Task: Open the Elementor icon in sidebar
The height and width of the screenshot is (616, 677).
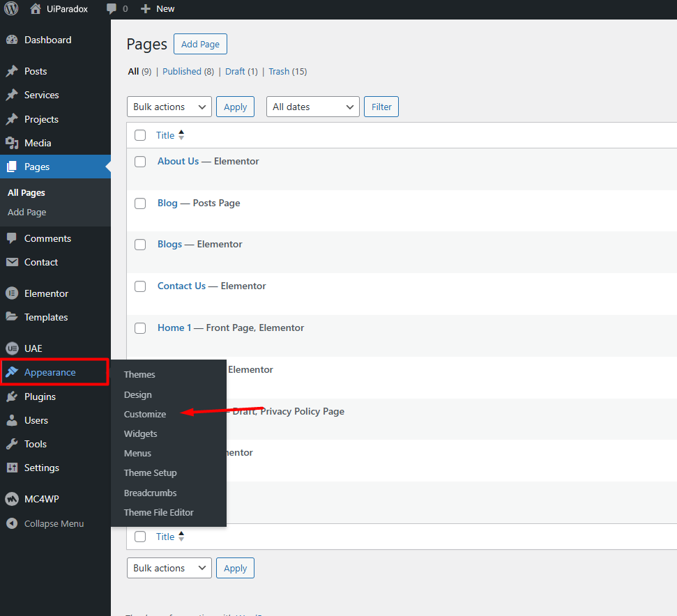Action: tap(12, 293)
